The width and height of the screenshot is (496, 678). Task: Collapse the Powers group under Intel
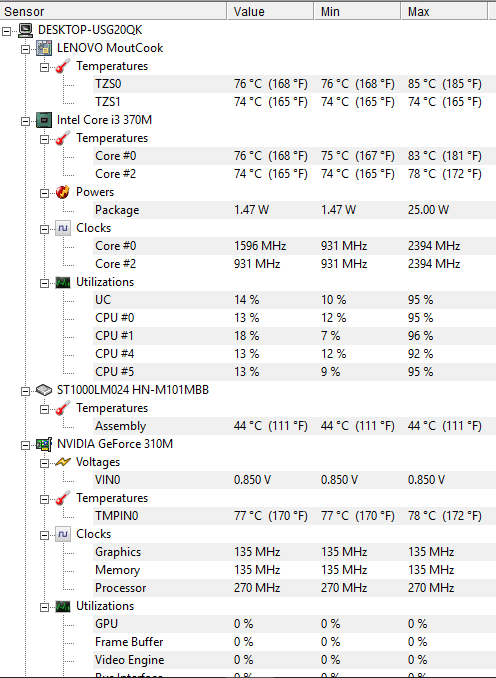pos(45,193)
